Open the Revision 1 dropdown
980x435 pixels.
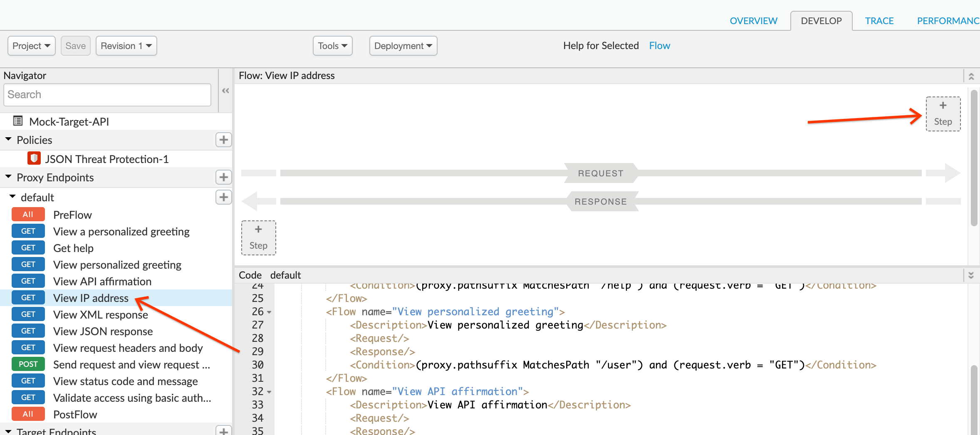point(126,46)
